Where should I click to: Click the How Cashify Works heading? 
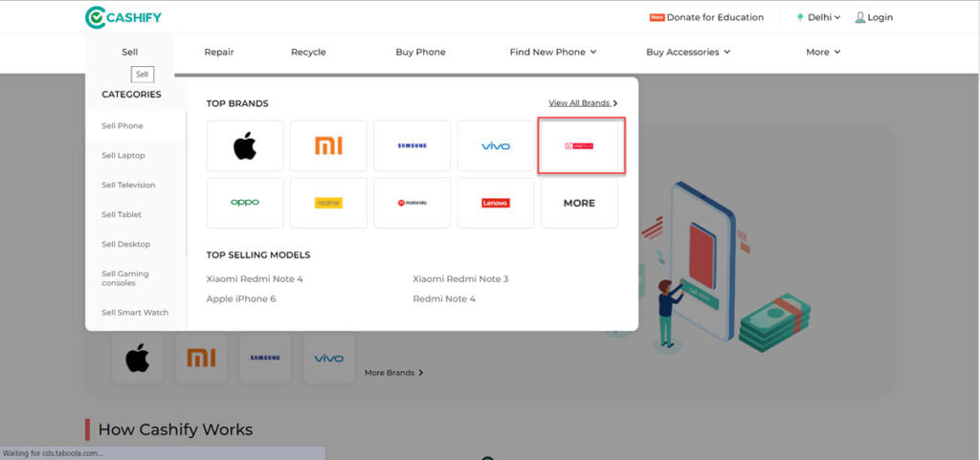point(175,429)
